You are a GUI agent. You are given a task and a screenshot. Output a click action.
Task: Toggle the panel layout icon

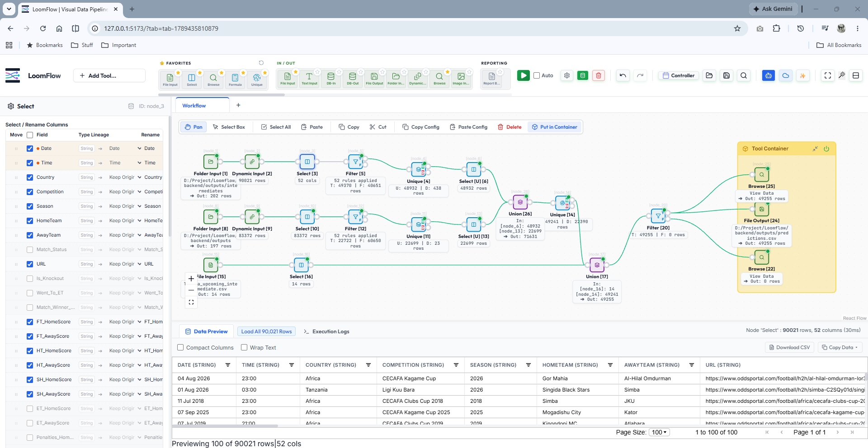pyautogui.click(x=856, y=75)
